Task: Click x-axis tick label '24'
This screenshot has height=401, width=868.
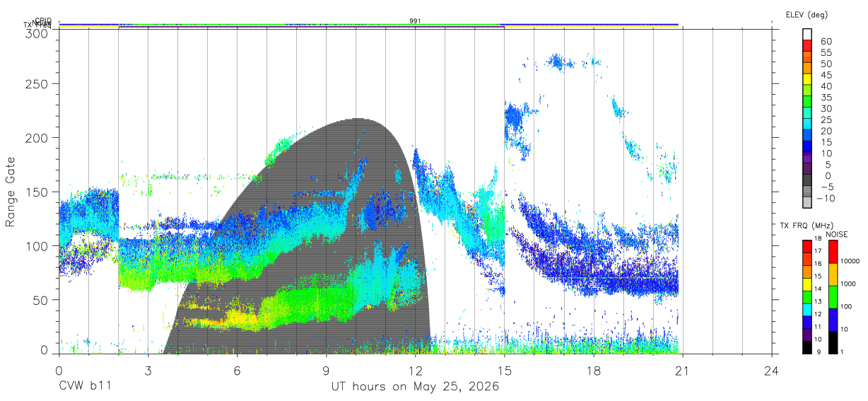Action: 772,370
